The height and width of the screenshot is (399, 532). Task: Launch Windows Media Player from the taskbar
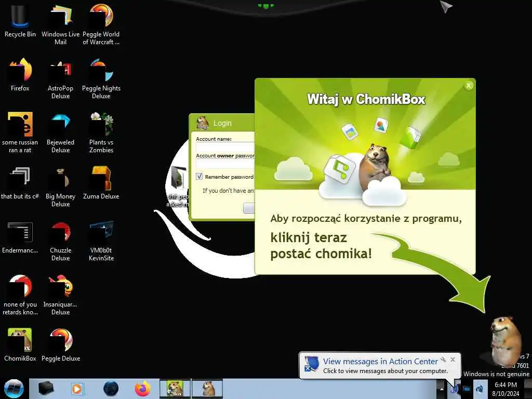pos(77,389)
